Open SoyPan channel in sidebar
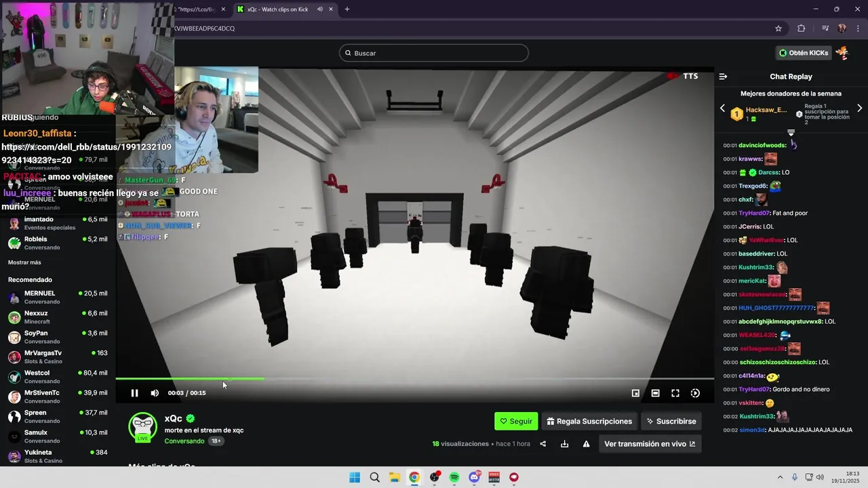The height and width of the screenshot is (488, 868). 58,337
